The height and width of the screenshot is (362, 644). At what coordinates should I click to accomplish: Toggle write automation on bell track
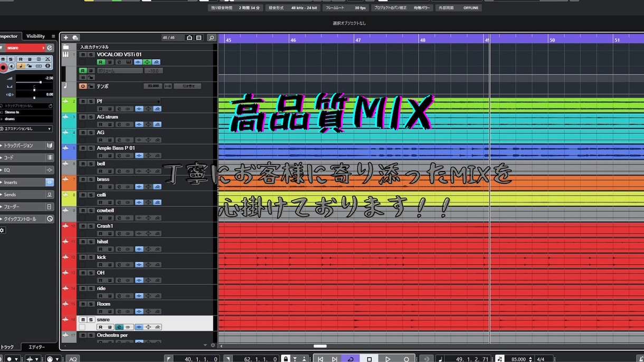[x=110, y=171]
